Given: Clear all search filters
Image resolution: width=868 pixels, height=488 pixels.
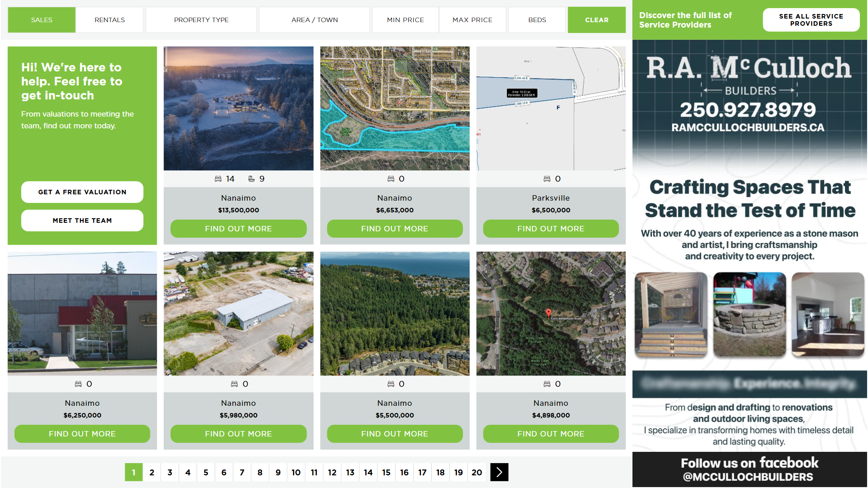Looking at the screenshot, I should 596,20.
